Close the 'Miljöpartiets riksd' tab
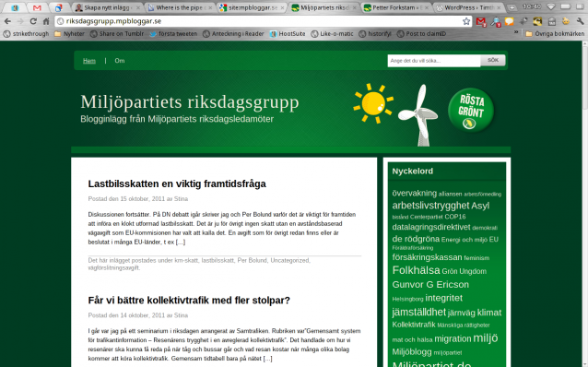 point(355,7)
